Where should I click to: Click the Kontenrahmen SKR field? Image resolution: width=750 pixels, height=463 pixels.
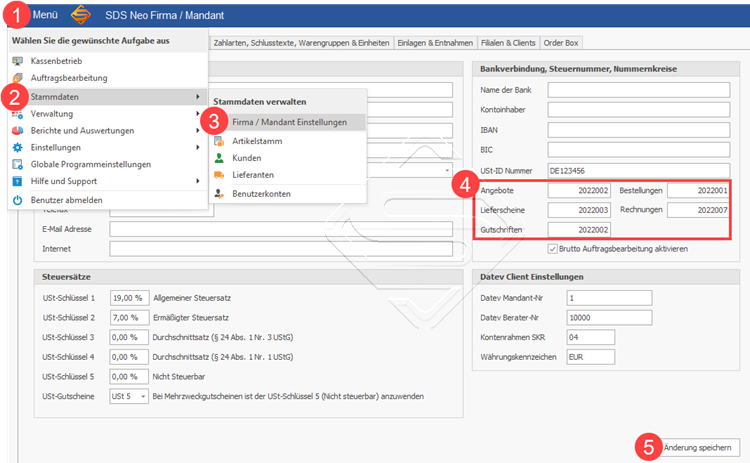pos(591,337)
